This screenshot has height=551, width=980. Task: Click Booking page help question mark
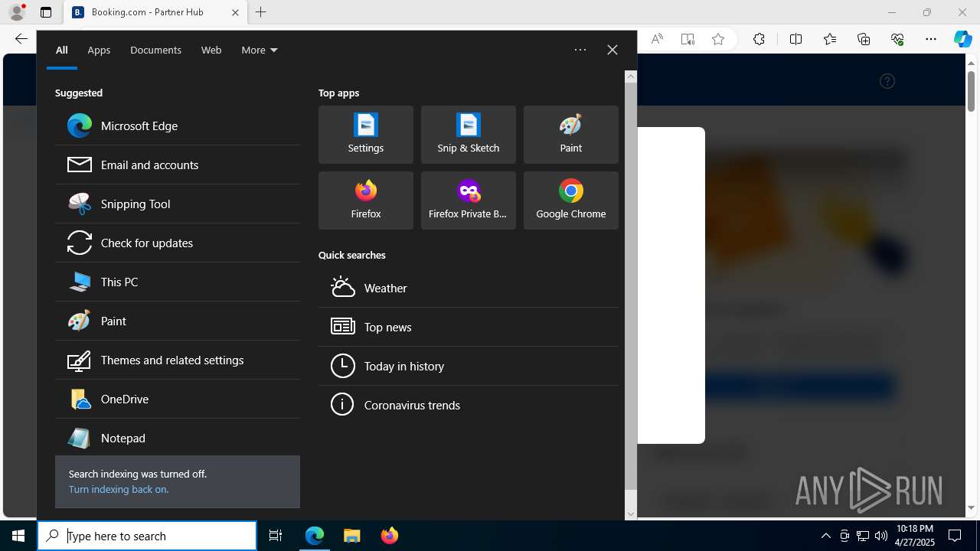pos(887,81)
